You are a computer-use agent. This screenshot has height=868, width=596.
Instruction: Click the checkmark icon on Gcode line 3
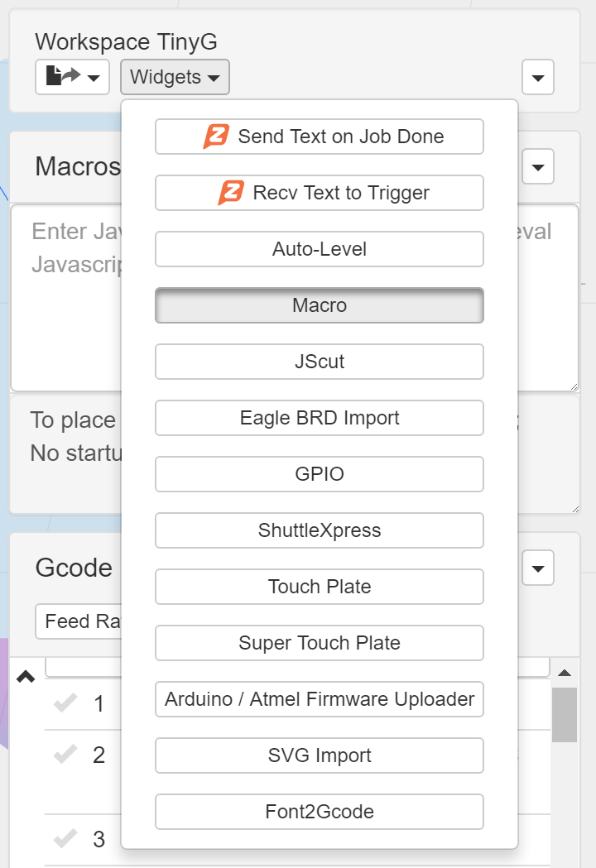click(x=65, y=839)
